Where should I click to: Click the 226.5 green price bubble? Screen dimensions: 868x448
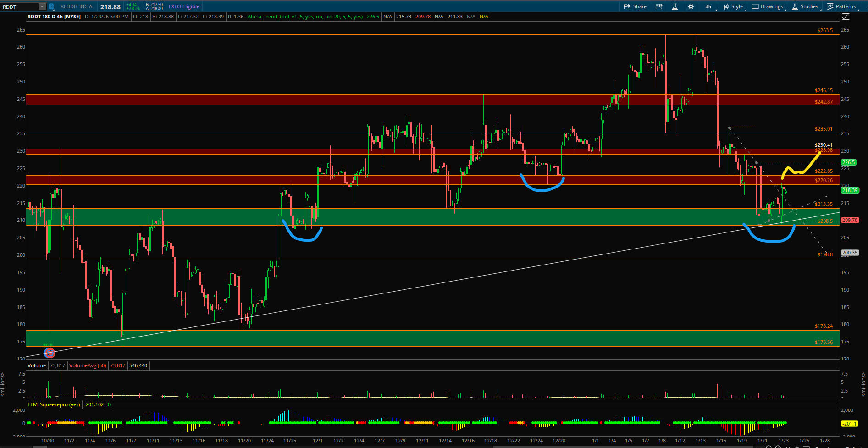[848, 162]
